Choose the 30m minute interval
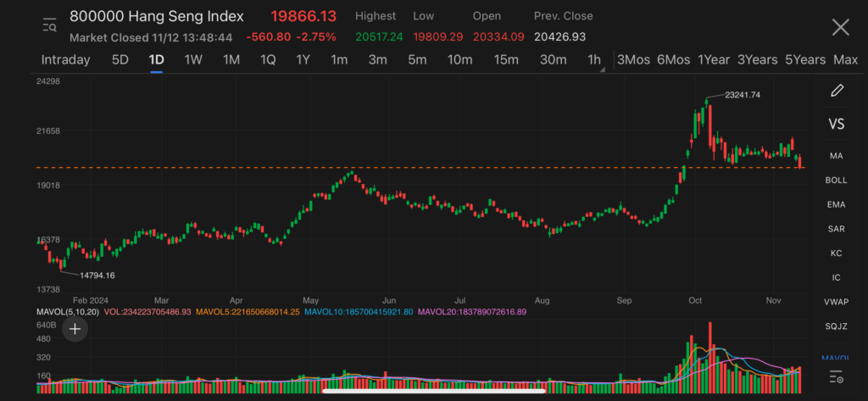Screen dimensions: 868x401 [553, 60]
